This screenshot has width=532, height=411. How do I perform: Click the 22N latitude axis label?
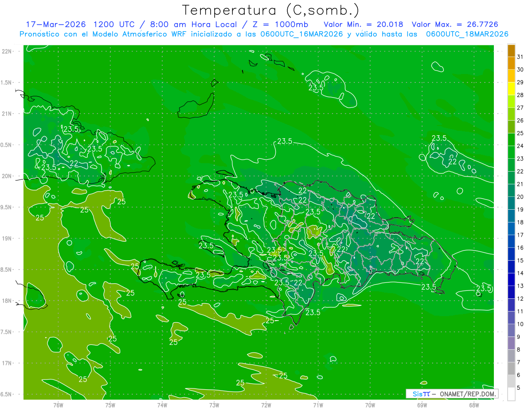point(7,51)
